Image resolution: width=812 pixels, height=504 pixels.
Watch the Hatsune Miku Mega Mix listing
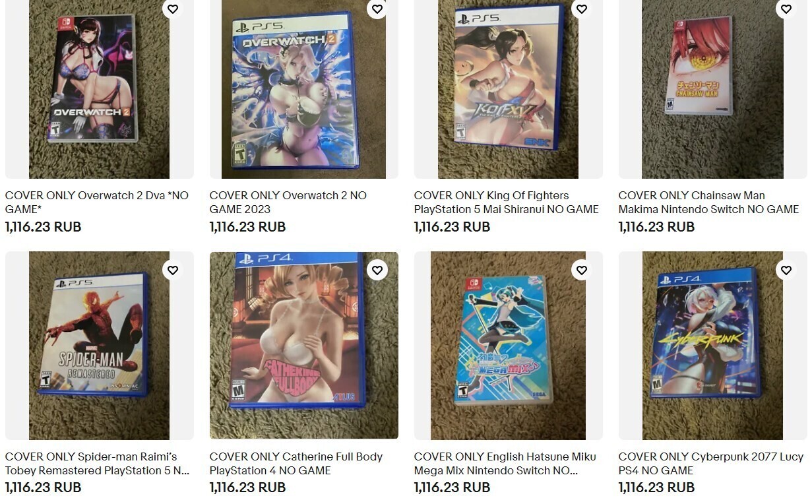[582, 270]
